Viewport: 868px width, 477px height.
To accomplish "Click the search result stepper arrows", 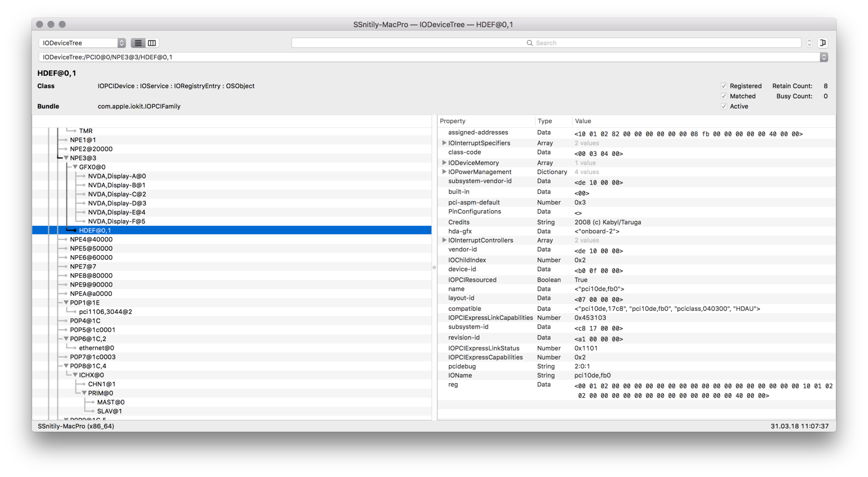I will click(x=809, y=43).
